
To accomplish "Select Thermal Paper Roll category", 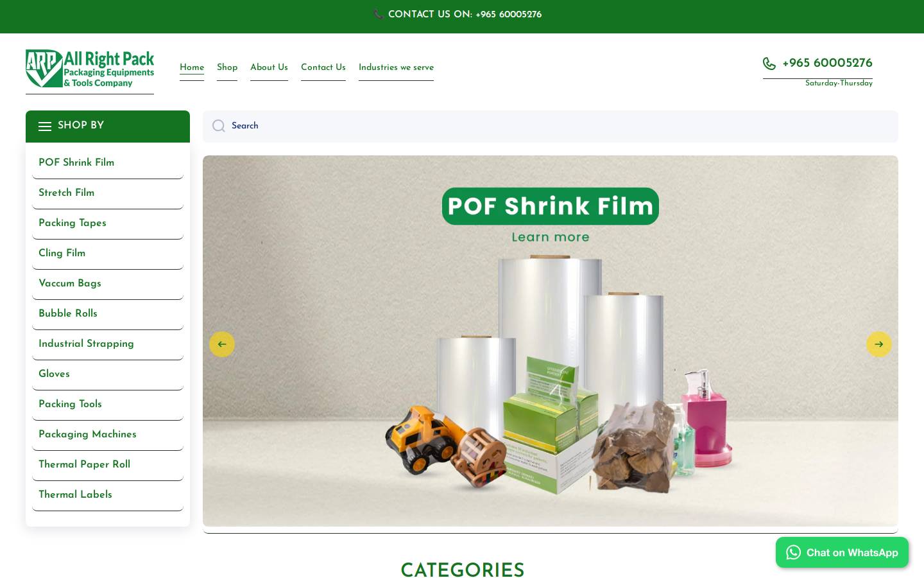I will (x=108, y=465).
